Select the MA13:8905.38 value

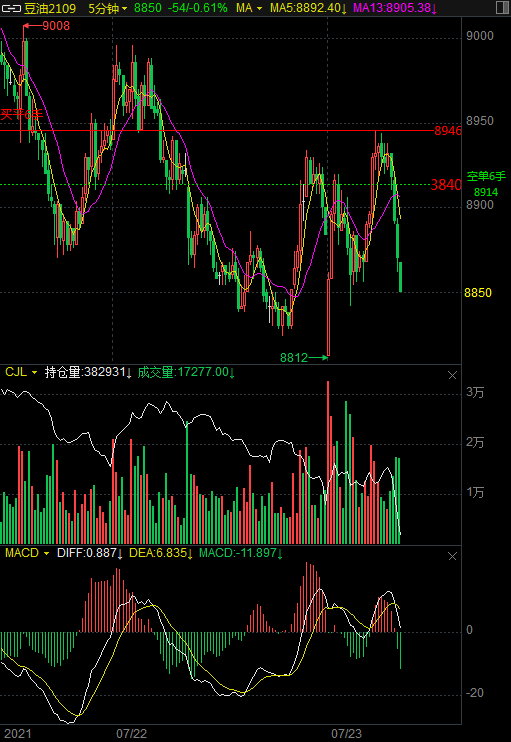tap(395, 8)
